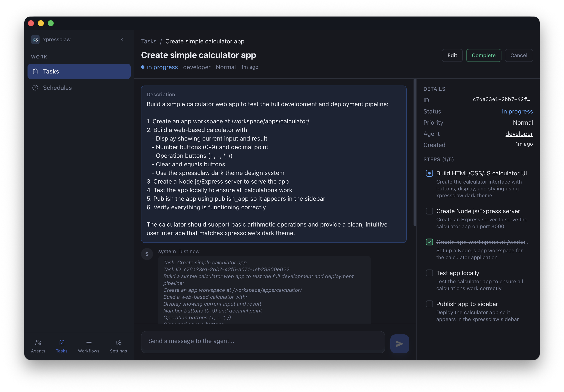Click the Cancel button
Image resolution: width=564 pixels, height=392 pixels.
pos(519,55)
